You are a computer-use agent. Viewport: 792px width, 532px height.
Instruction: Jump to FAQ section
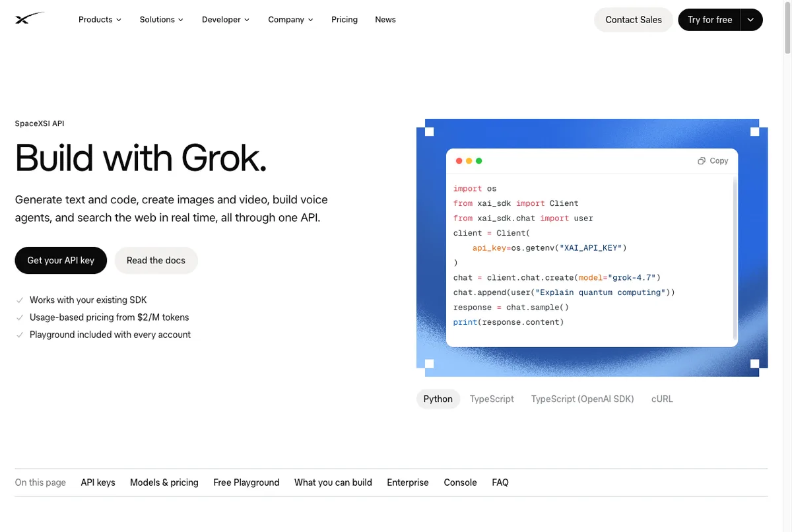tap(500, 482)
